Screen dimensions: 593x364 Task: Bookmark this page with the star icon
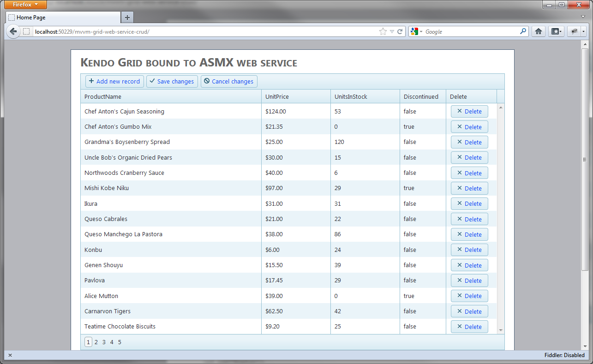coord(383,31)
